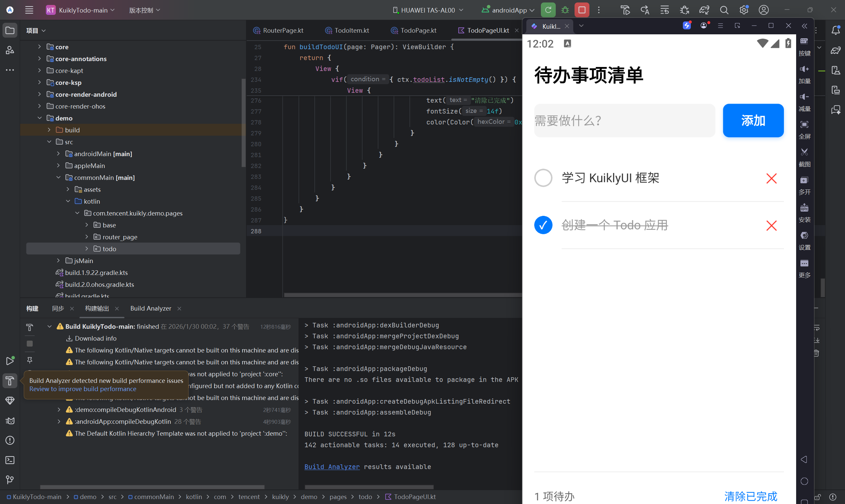
Task: Open the Git version control tool icon
Action: click(x=10, y=480)
